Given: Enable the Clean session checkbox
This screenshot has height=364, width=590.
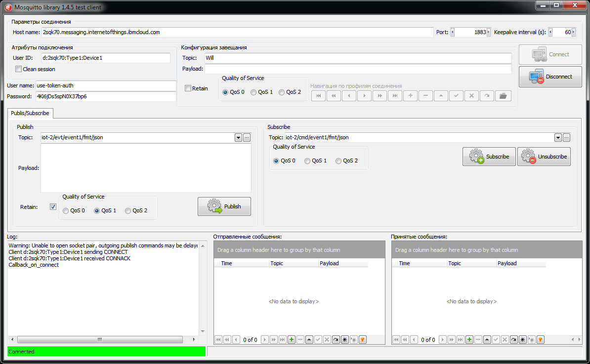Looking at the screenshot, I should (18, 69).
